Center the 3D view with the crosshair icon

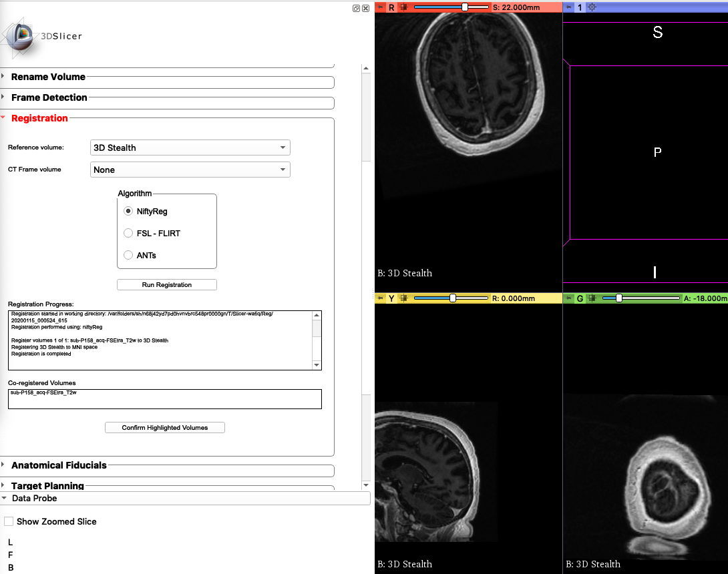click(x=592, y=7)
